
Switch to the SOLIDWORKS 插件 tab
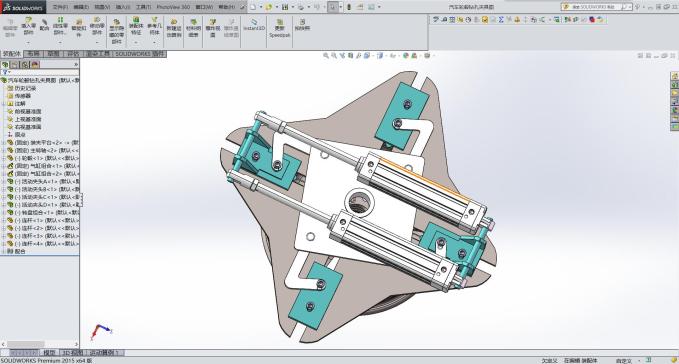pyautogui.click(x=139, y=54)
